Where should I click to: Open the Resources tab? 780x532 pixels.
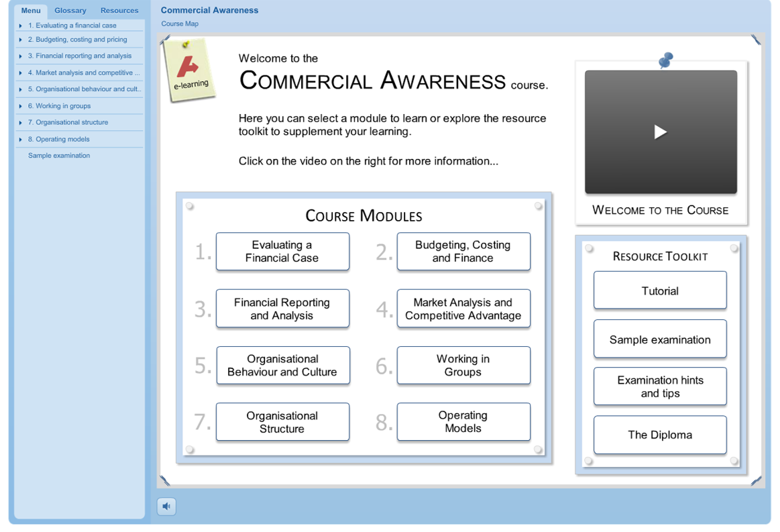click(x=119, y=11)
